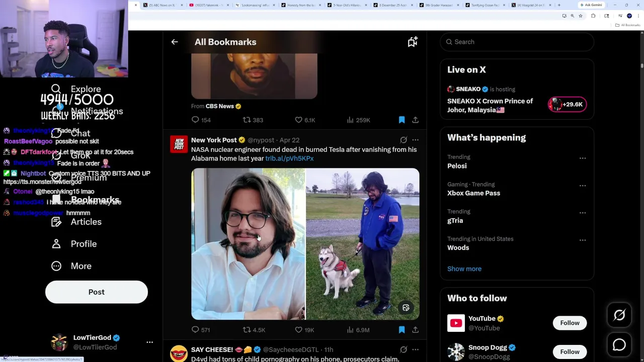Viewport: 644px width, 362px height.
Task: Open Bookmarks in the sidebar
Action: [x=85, y=200]
